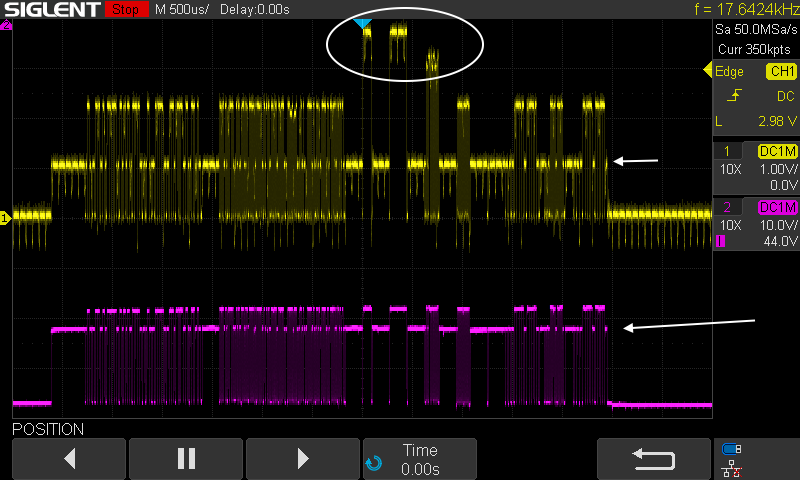
Task: Click the network disconnected status icon
Action: pos(732,468)
